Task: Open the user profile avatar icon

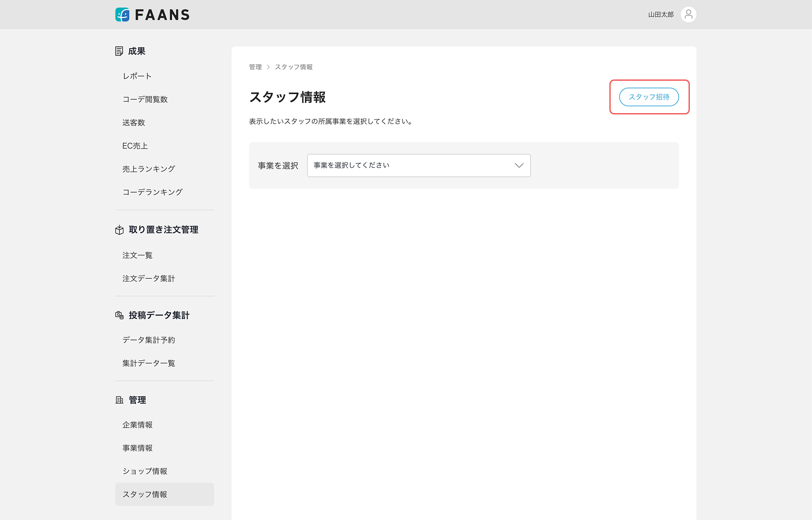Action: [x=688, y=15]
